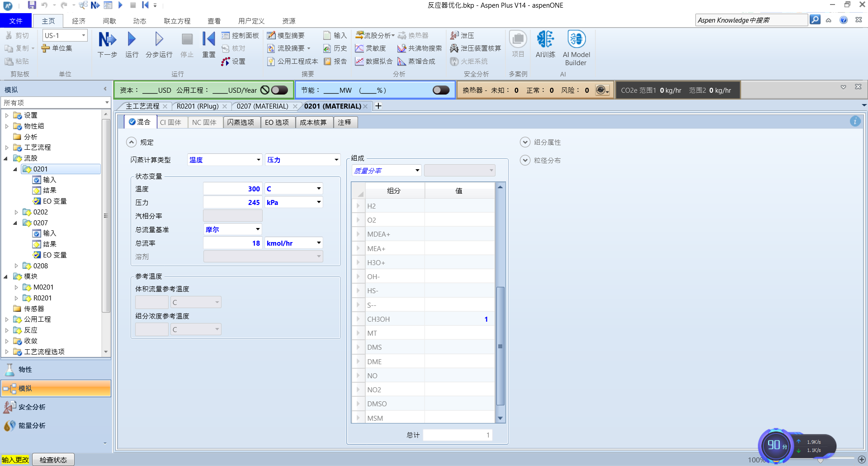Switch to the 闪蒸选项 tab
This screenshot has width=868, height=466.
tap(241, 122)
